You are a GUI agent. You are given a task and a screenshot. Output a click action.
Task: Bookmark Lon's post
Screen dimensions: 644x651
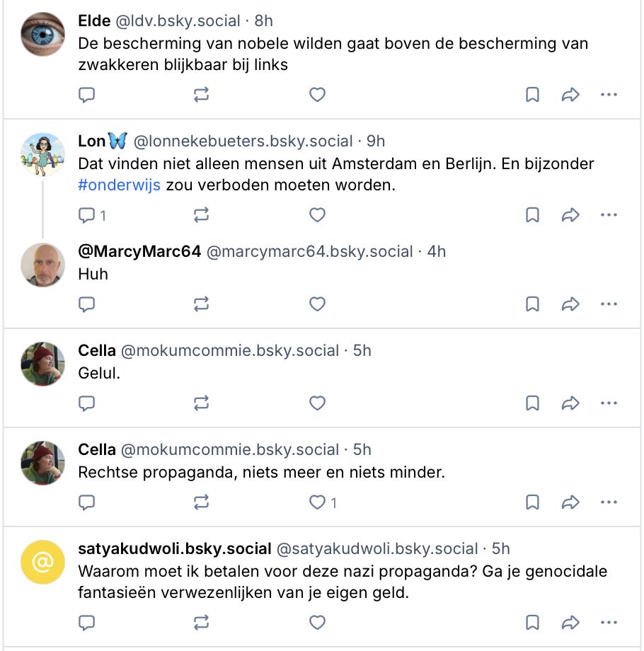532,215
